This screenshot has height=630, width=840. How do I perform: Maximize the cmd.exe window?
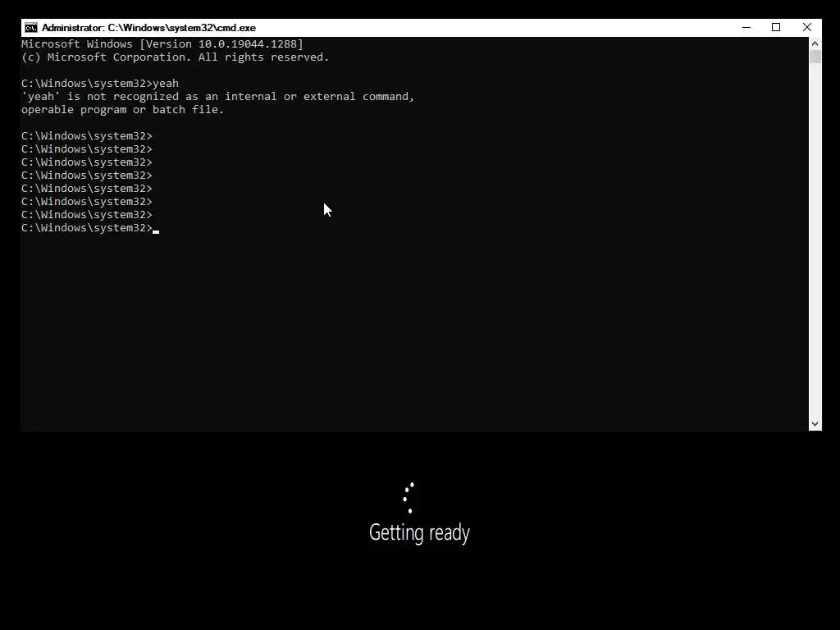[x=776, y=27]
